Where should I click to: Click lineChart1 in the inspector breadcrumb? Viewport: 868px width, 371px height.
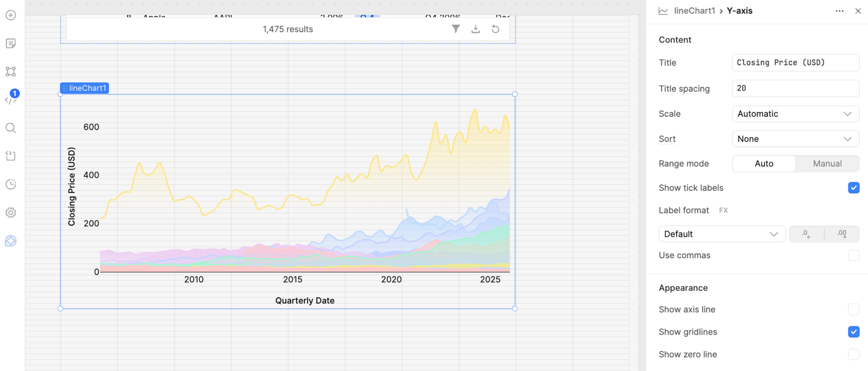tap(694, 11)
